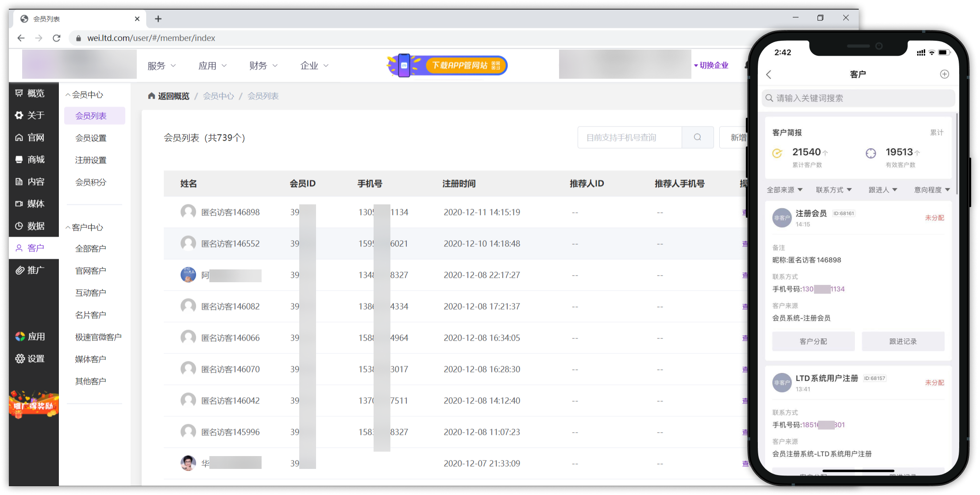Click the 推广 sidebar item

(30, 270)
